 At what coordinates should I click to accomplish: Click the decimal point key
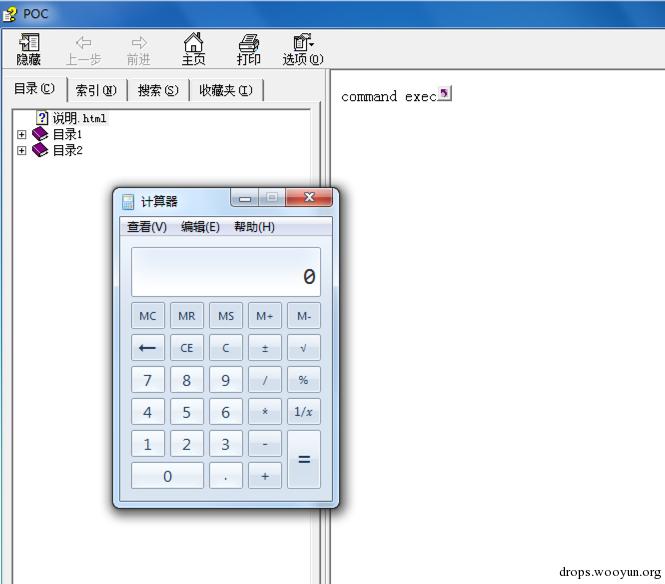pos(226,475)
